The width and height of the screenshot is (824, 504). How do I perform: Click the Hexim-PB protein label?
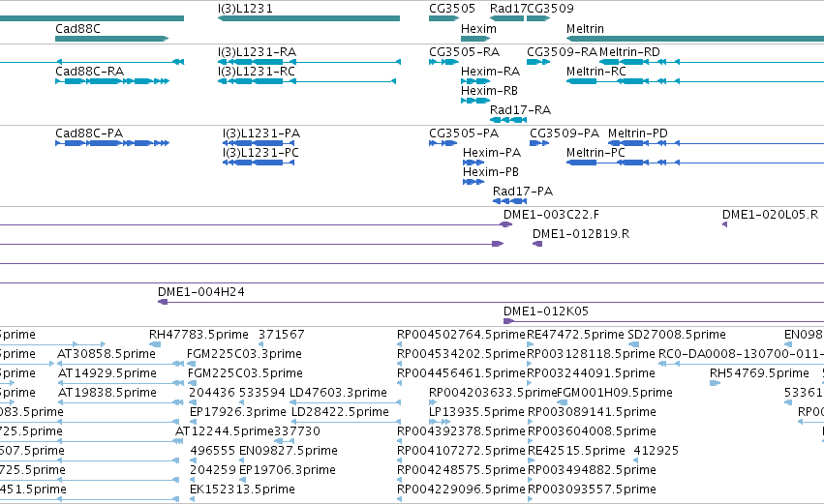point(491,172)
